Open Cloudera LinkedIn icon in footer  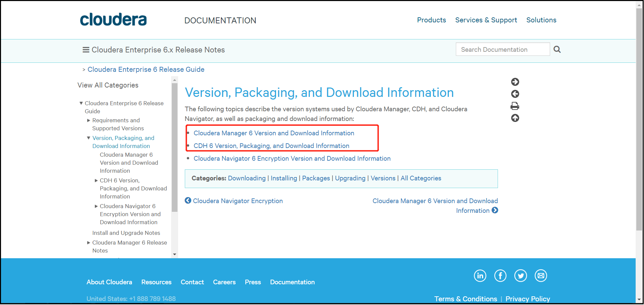480,276
